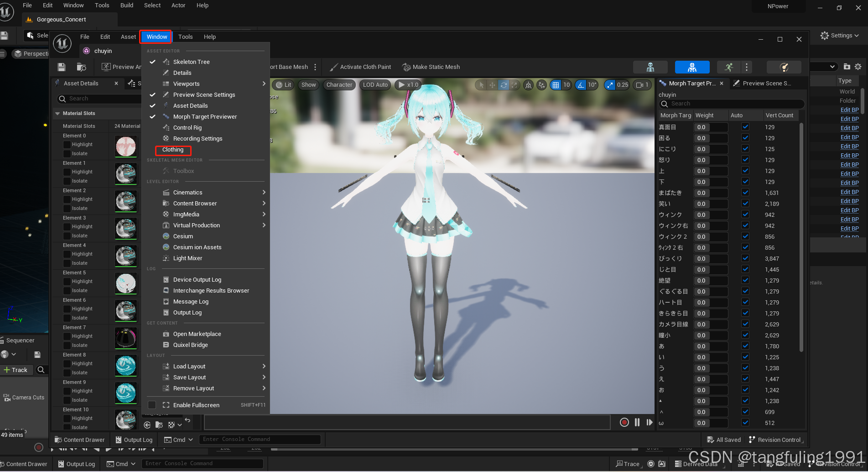Select the rotate transform tool

[504, 85]
